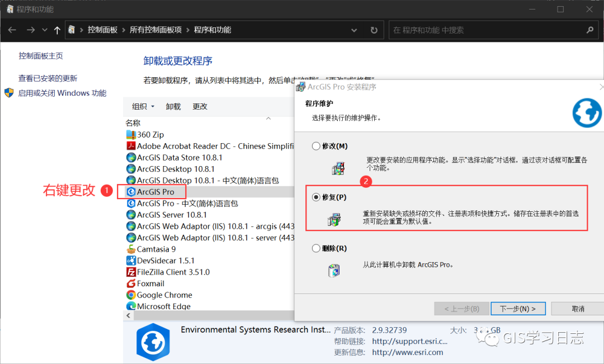Click the 控制面板 breadcrumb

102,30
